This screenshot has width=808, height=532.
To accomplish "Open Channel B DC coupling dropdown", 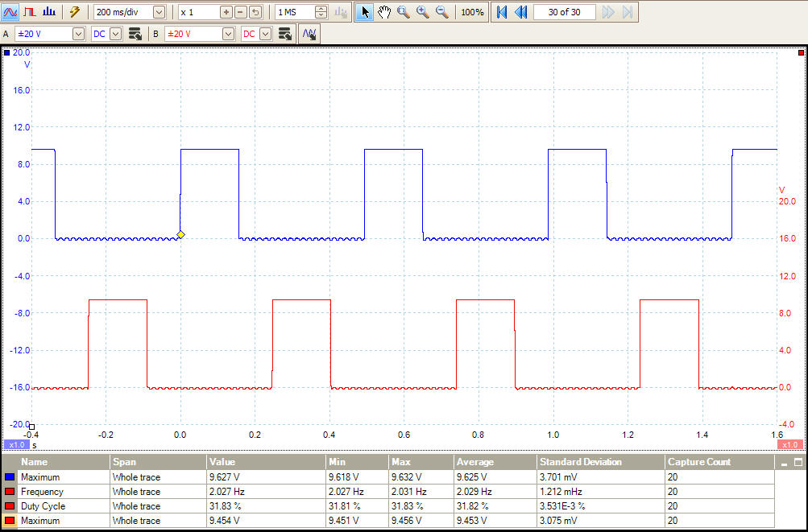I will point(265,34).
